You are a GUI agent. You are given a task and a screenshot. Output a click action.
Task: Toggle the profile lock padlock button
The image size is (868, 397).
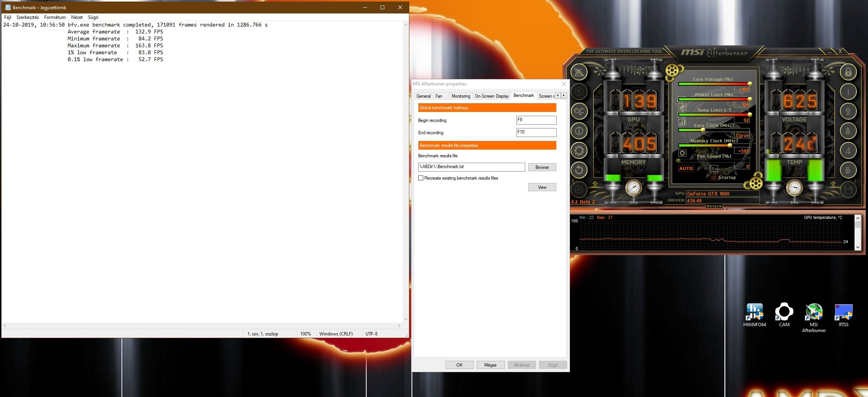pyautogui.click(x=848, y=72)
